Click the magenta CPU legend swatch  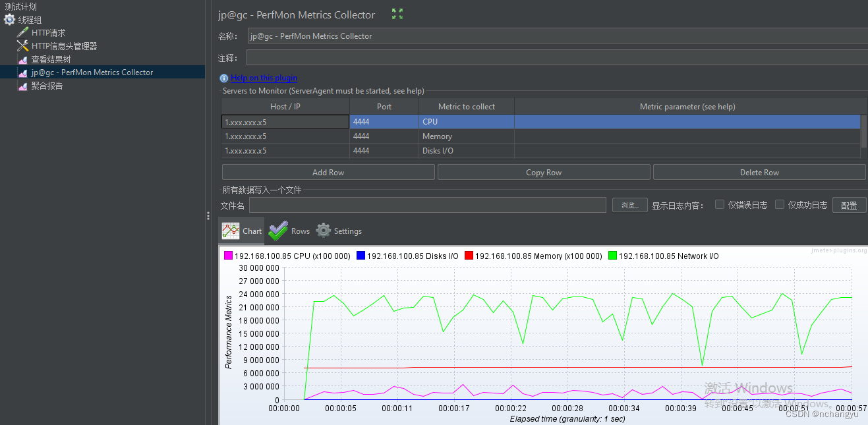click(x=228, y=256)
